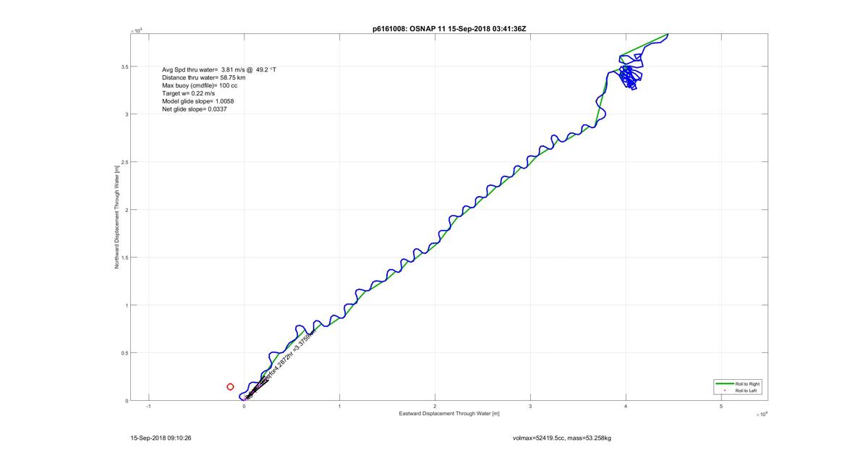Click the x-axis tick label '3'

[x=530, y=407]
